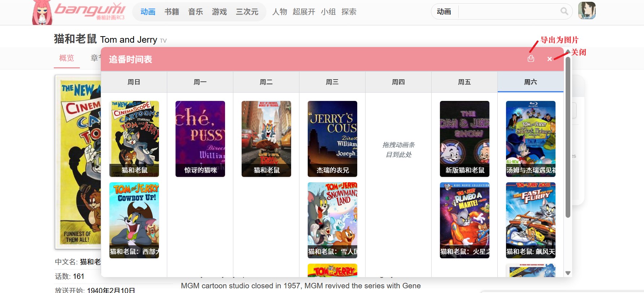The height and width of the screenshot is (293, 644).
Task: Select the 周日 column header
Action: pyautogui.click(x=134, y=82)
